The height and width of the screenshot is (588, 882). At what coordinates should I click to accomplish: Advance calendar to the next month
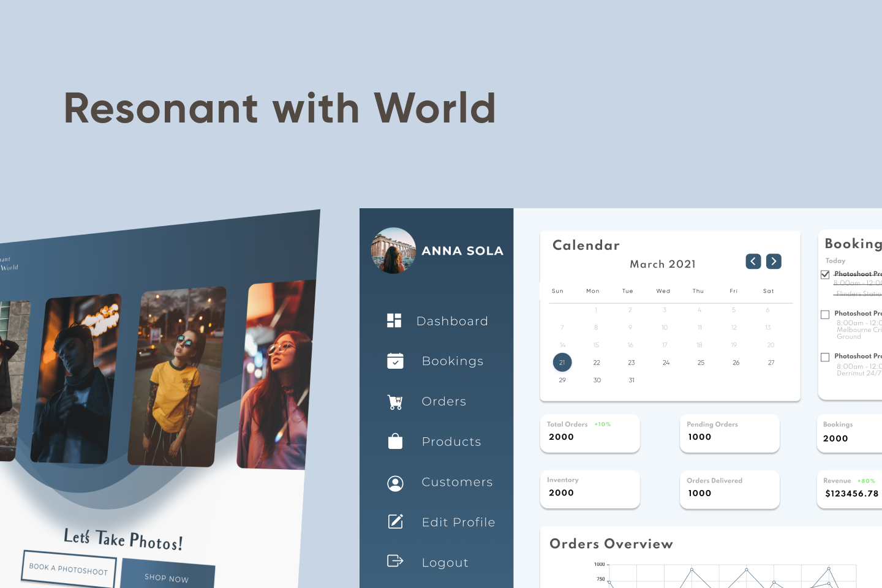click(x=774, y=262)
